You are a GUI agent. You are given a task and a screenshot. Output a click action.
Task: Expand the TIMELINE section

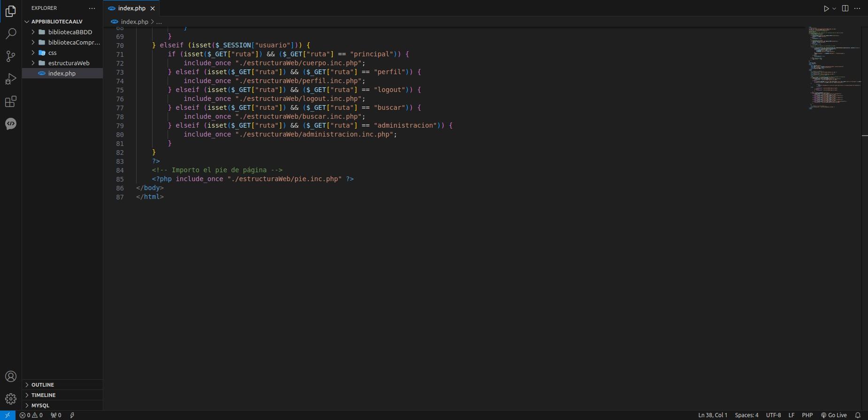coord(62,395)
